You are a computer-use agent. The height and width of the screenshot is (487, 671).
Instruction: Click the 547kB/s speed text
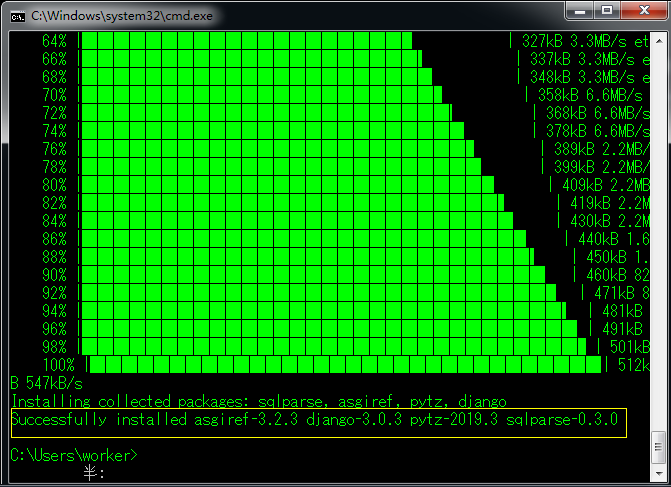(x=54, y=383)
